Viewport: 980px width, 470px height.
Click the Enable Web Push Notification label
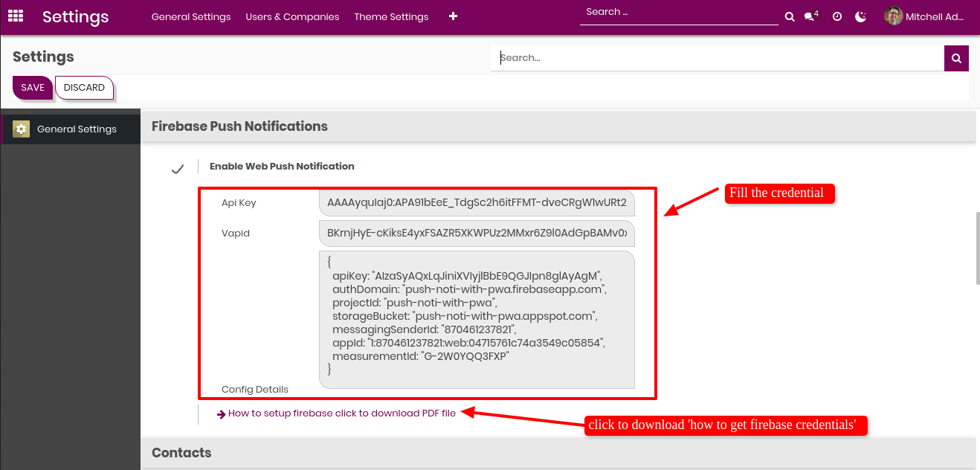click(282, 167)
